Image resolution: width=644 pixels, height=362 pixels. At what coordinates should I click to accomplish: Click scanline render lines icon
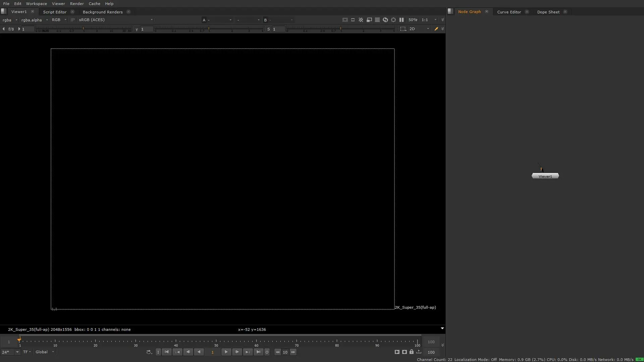(x=377, y=20)
